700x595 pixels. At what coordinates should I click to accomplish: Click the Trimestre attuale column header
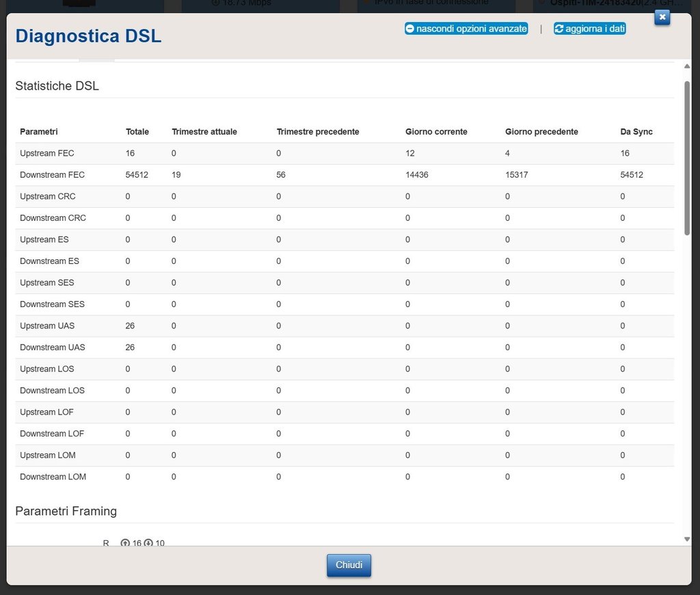(204, 131)
